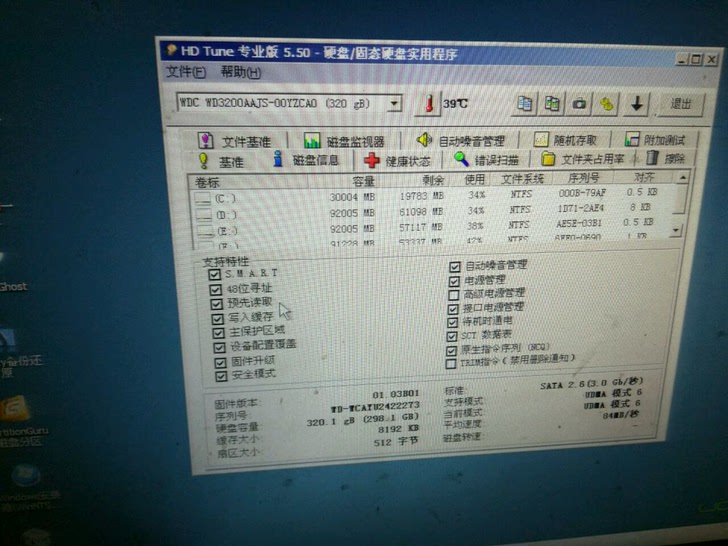Click the E: drive icon in volume list

(205, 231)
